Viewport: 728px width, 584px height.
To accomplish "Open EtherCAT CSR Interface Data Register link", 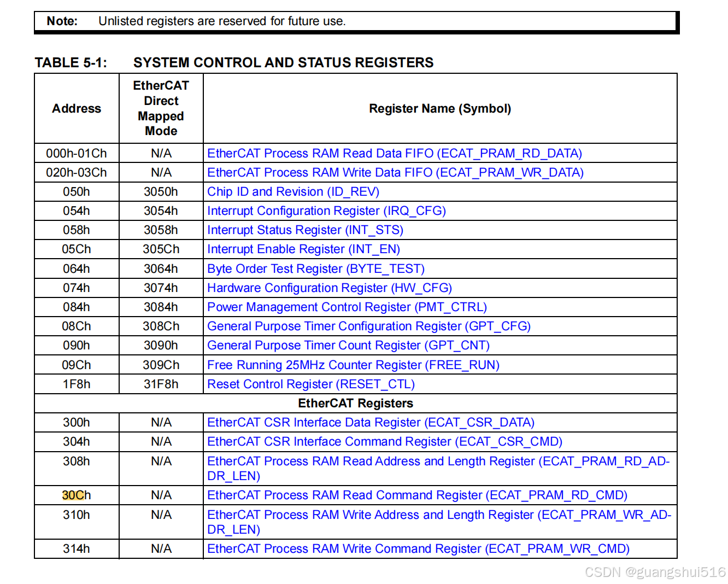I will tap(371, 422).
